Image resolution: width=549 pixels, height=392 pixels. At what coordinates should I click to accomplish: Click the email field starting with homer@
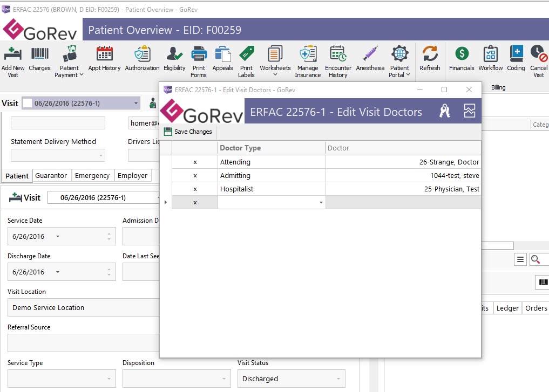(x=144, y=123)
